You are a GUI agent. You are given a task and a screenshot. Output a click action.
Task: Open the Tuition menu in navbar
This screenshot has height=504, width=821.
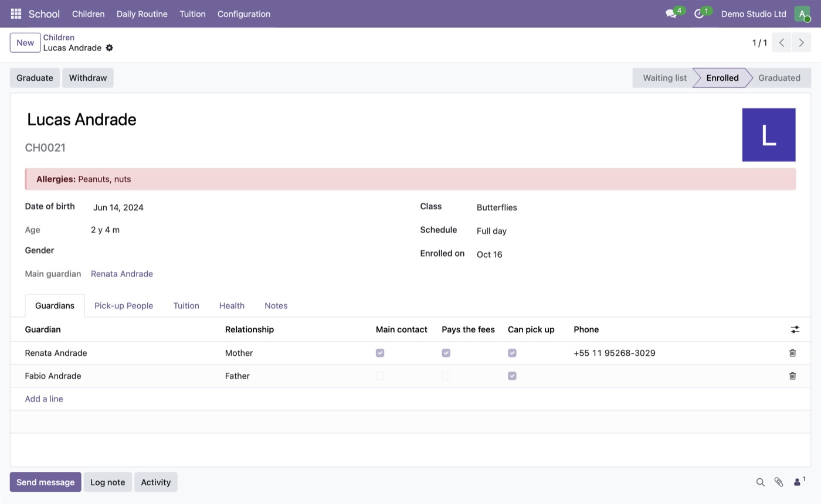pyautogui.click(x=192, y=13)
